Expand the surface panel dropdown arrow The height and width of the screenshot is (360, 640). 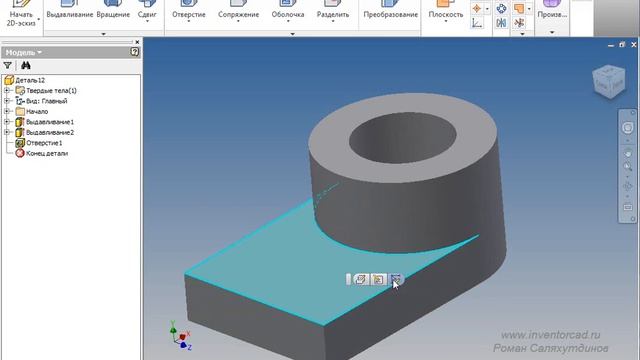[x=522, y=34]
